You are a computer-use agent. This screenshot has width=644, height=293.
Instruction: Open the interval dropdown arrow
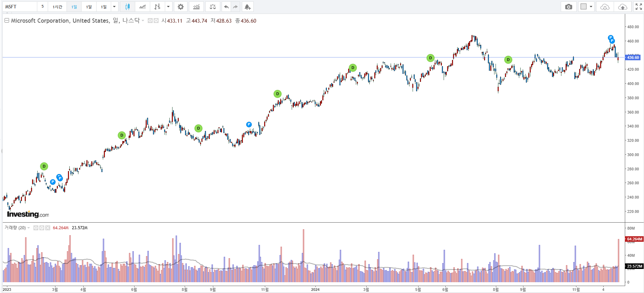(x=114, y=7)
